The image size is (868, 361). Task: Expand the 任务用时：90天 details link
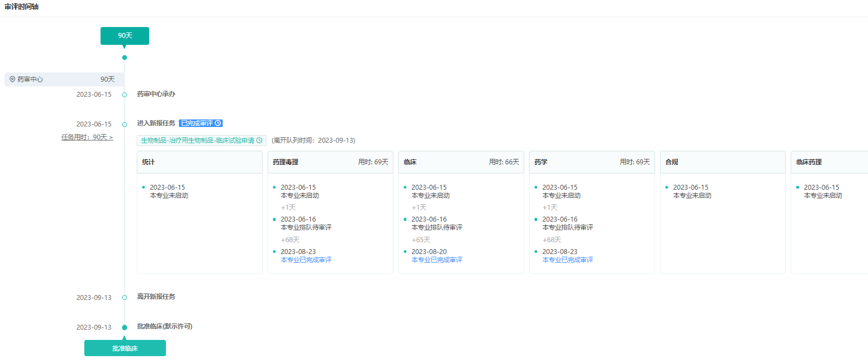coord(87,137)
